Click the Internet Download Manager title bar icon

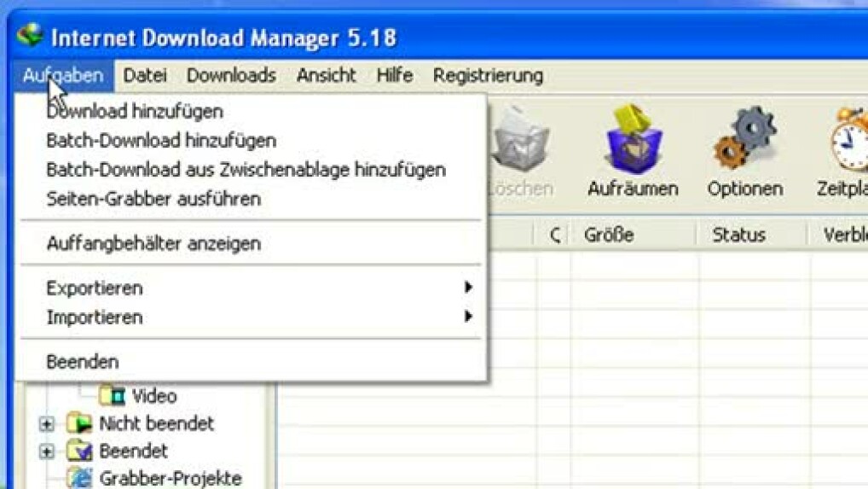[29, 38]
